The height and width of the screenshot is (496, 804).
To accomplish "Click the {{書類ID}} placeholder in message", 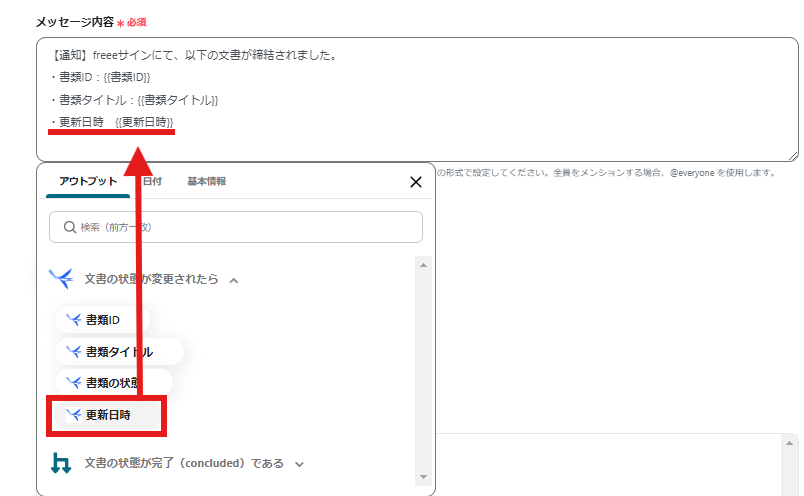I will pos(127,77).
